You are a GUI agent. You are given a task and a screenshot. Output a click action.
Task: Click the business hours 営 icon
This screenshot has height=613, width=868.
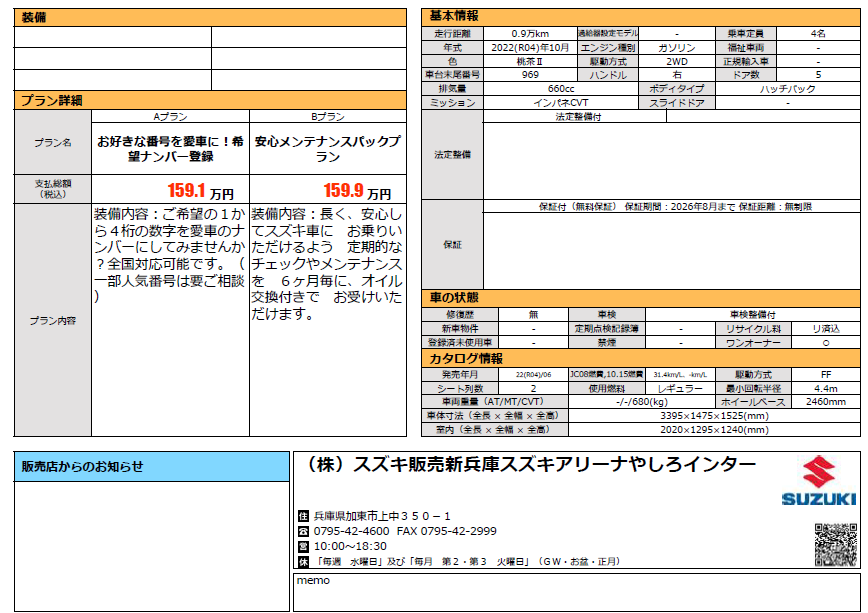304,546
